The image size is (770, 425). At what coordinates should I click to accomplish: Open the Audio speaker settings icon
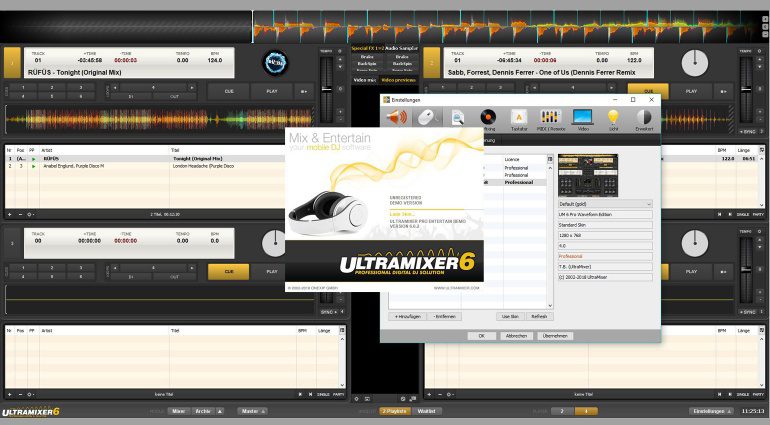(x=397, y=118)
